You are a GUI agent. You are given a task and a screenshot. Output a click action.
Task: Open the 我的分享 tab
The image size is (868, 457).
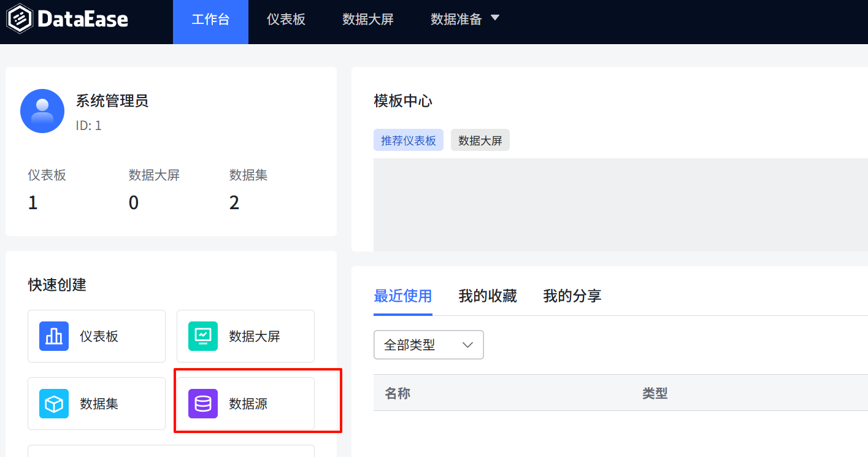coord(572,296)
